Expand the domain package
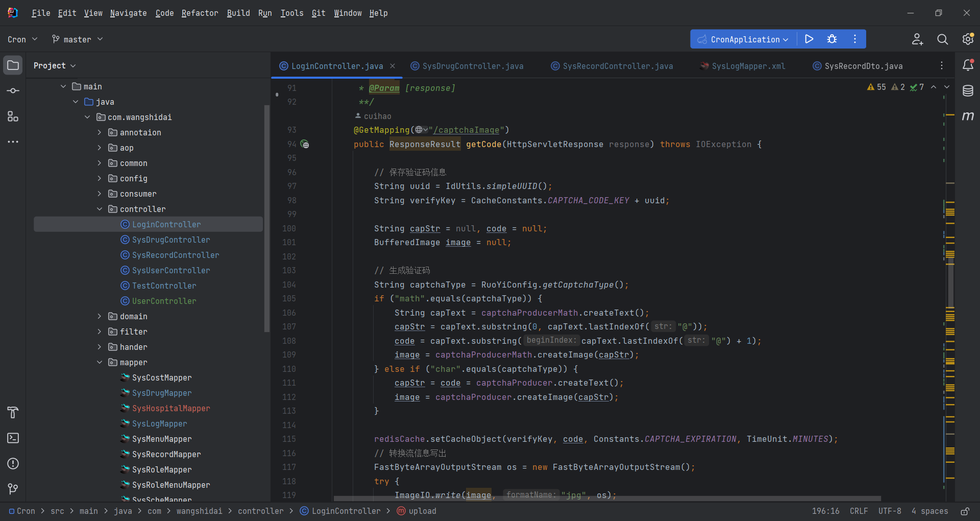 (x=100, y=316)
